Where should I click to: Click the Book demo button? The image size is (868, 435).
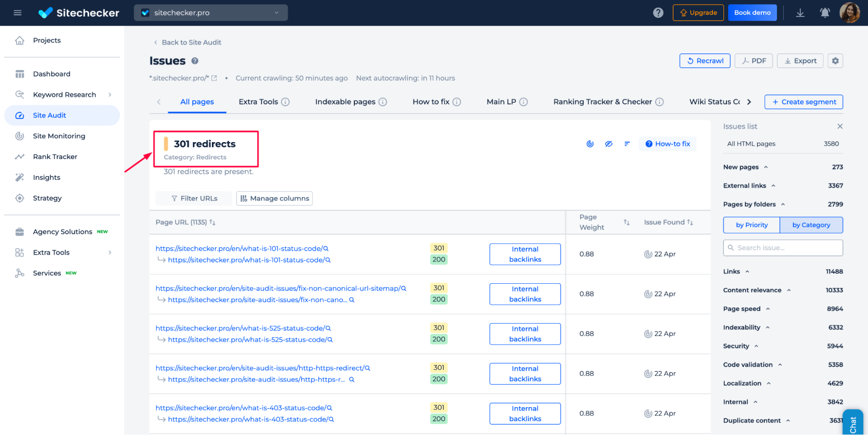tap(752, 13)
